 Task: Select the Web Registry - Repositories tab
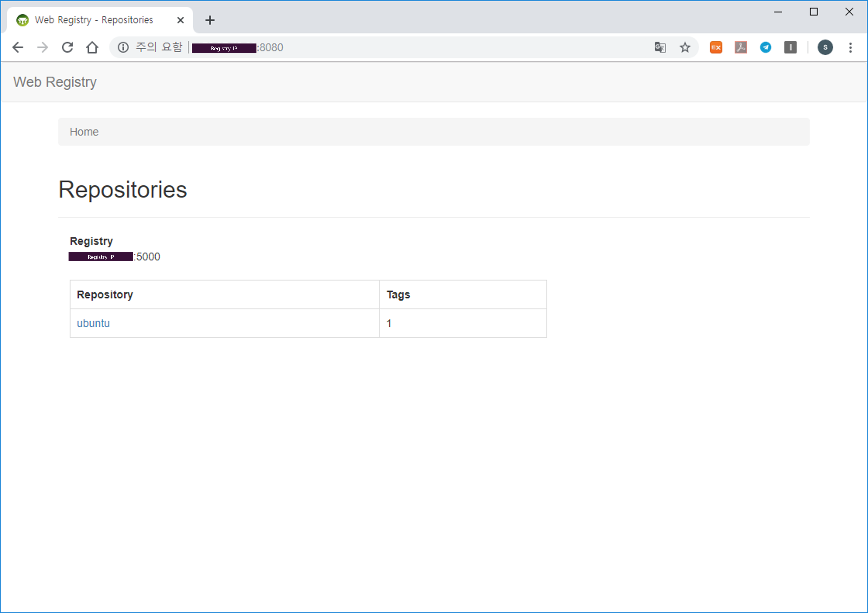point(94,20)
